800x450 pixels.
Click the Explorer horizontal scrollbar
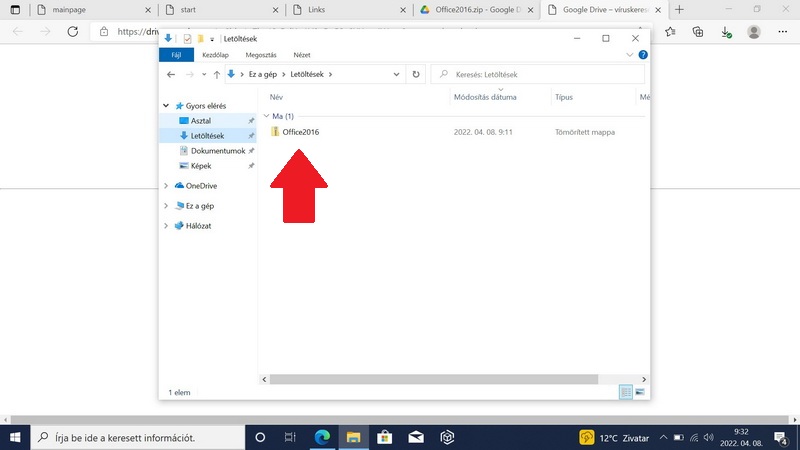434,380
